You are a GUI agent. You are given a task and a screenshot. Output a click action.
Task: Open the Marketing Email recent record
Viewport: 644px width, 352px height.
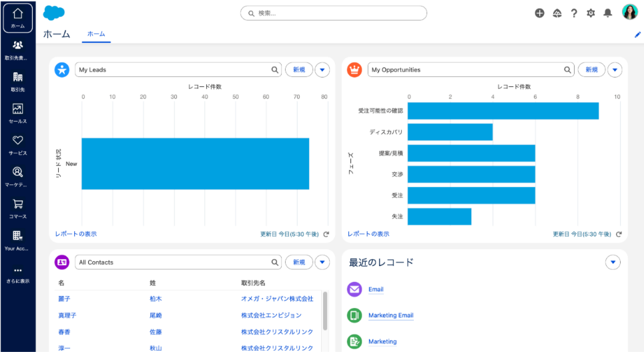[390, 315]
